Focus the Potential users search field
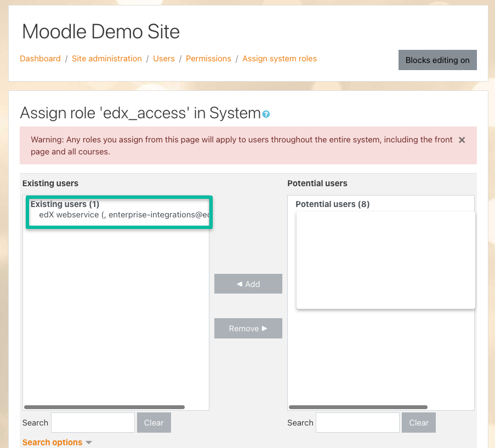This screenshot has height=448, width=495. coord(357,423)
